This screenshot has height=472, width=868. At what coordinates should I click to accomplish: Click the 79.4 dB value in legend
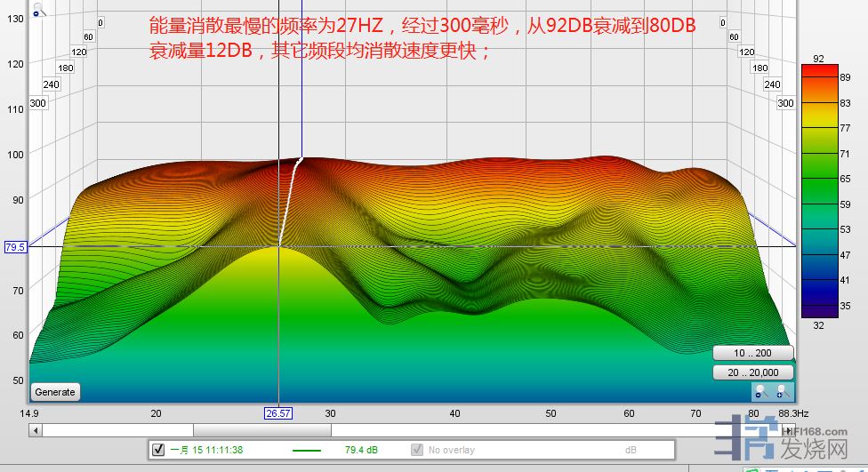tap(359, 451)
